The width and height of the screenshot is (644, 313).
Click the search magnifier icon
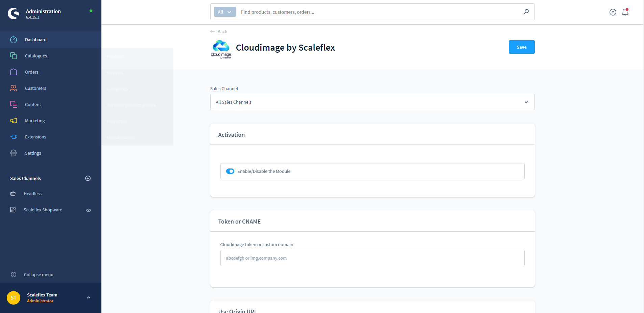point(526,12)
